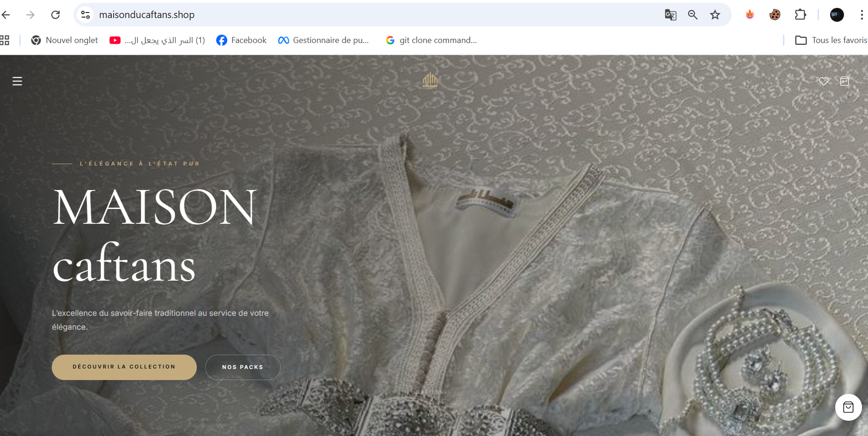
Task: View site information in address bar
Action: click(85, 15)
